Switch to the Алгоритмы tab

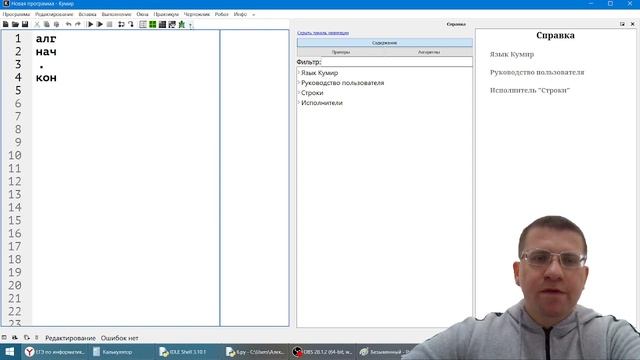click(x=429, y=52)
